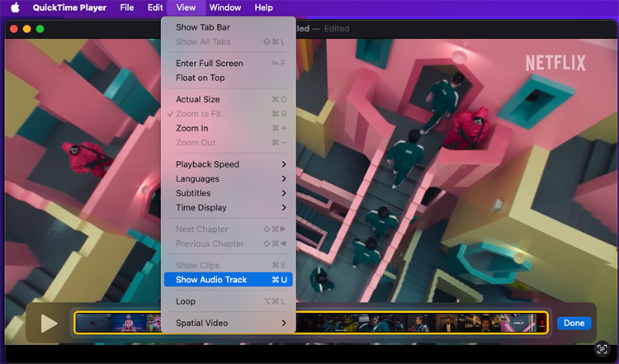The width and height of the screenshot is (619, 364).
Task: Select Zoom In from View menu
Action: pyautogui.click(x=228, y=128)
